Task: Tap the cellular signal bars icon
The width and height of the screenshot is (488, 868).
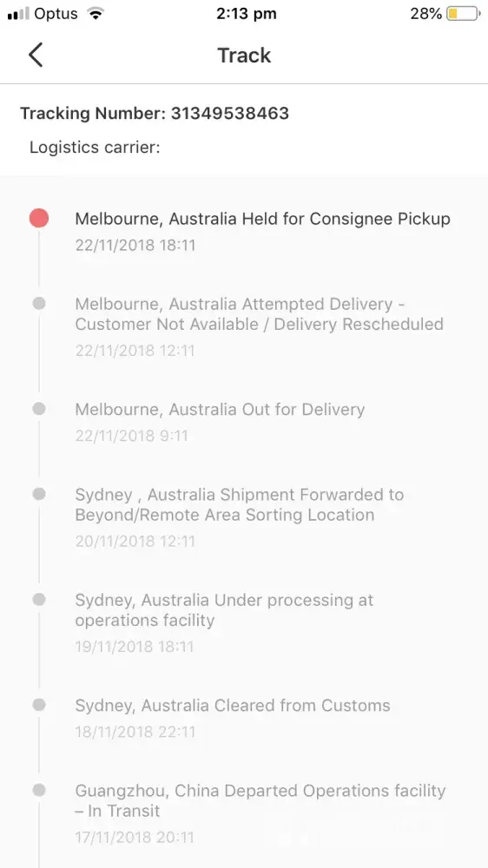Action: coord(18,15)
